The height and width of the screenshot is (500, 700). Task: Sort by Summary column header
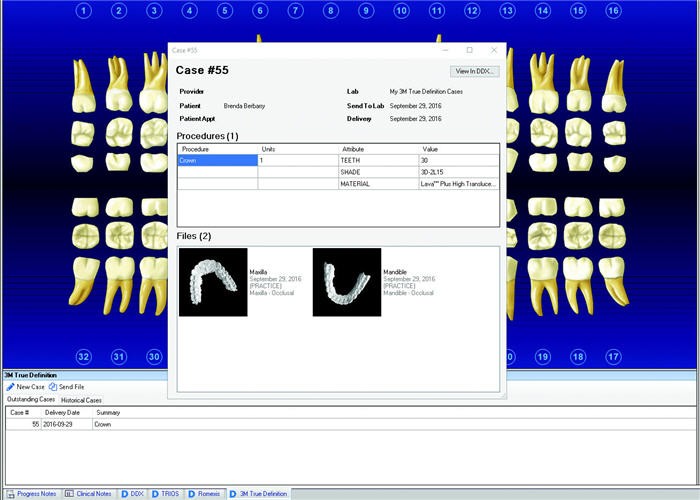coord(394,412)
